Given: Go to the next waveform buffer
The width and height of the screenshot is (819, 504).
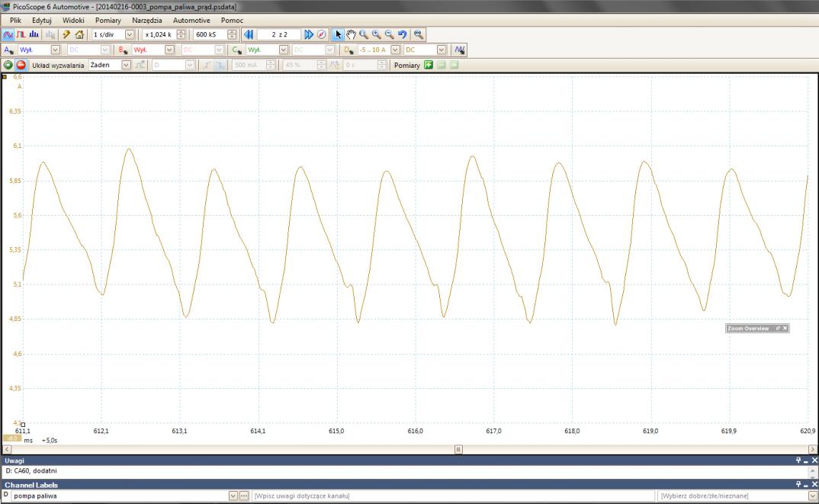Looking at the screenshot, I should [x=309, y=34].
